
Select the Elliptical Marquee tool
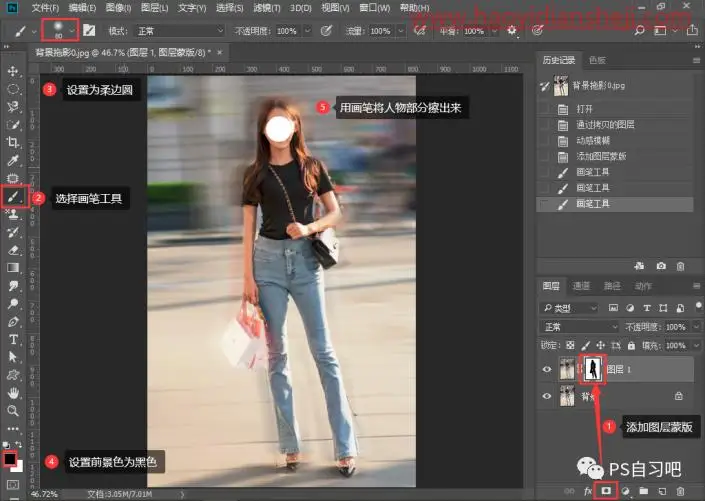coord(13,89)
